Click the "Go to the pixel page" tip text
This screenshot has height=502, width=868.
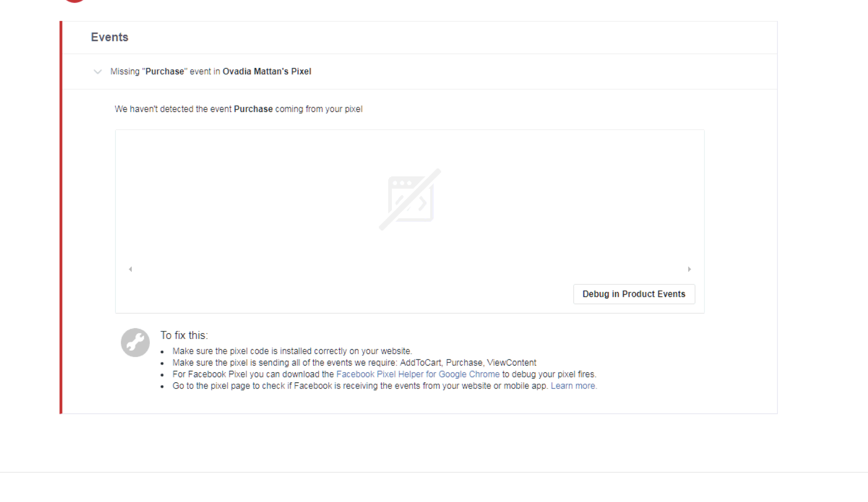tap(360, 386)
